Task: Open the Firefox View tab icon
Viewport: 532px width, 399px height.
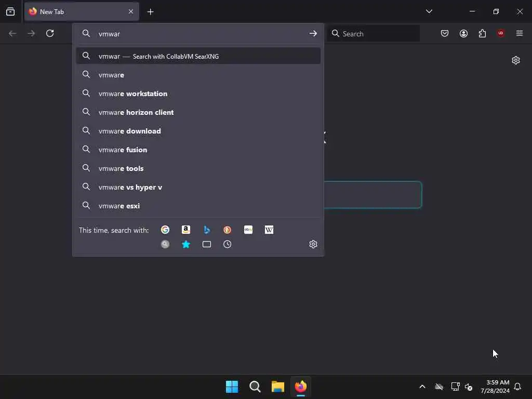Action: tap(10, 11)
